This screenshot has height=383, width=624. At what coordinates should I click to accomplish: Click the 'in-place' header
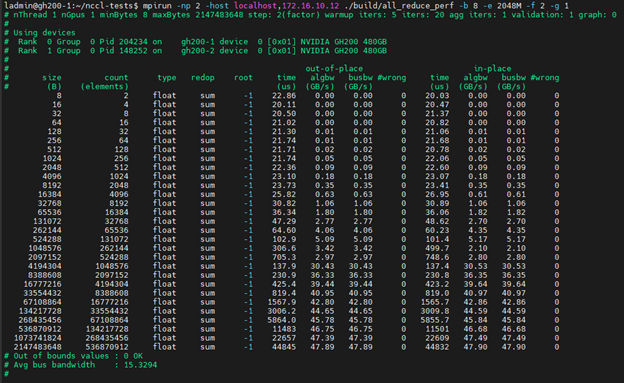[x=492, y=68]
